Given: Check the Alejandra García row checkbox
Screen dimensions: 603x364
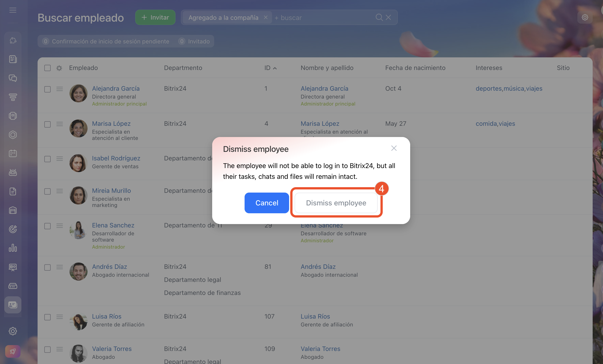Looking at the screenshot, I should [x=47, y=89].
